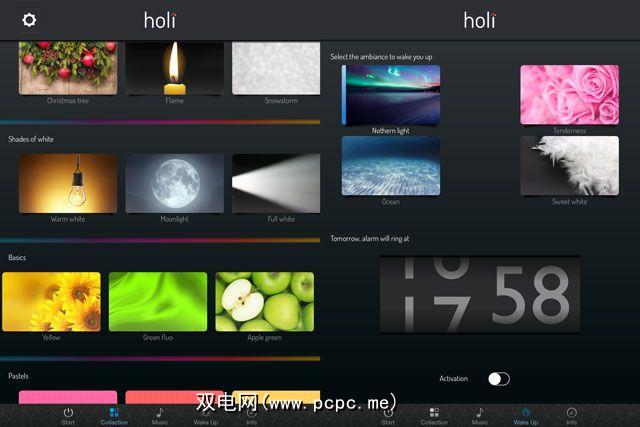Tap the pink pastel swatch

(x=68, y=397)
